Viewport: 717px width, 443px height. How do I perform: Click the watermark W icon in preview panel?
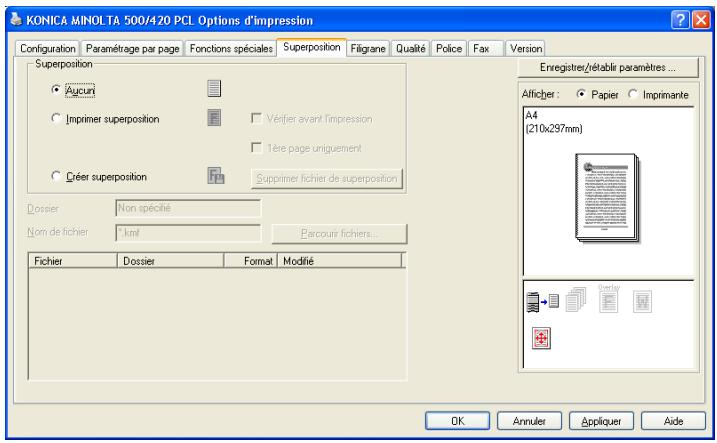tap(642, 302)
